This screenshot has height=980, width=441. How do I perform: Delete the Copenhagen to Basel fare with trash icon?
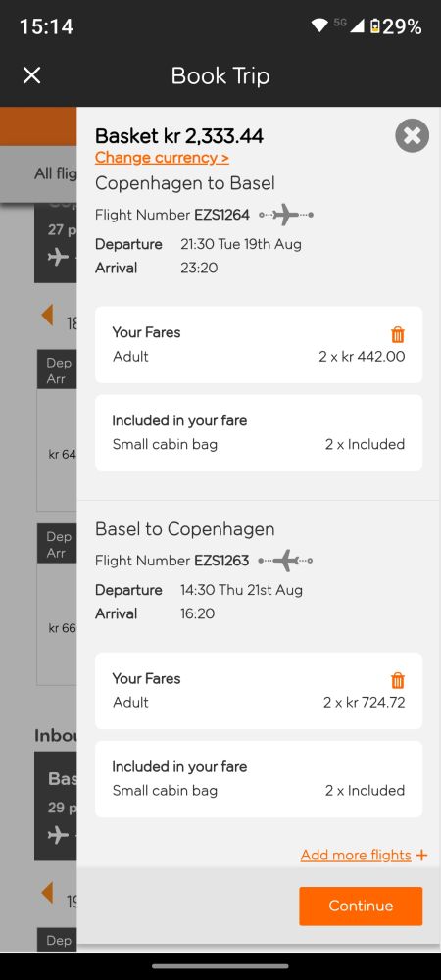(398, 334)
